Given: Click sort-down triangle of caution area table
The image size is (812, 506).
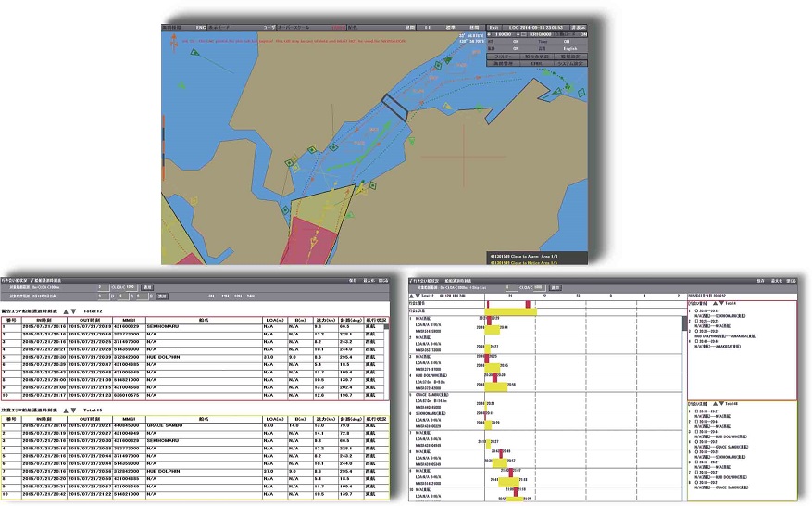Looking at the screenshot, I should (x=73, y=409).
